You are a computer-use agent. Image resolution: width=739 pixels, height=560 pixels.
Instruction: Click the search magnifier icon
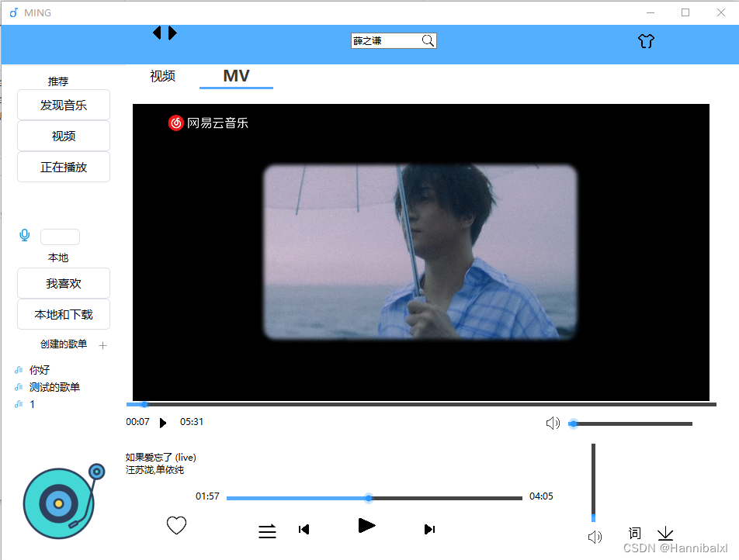tap(428, 40)
